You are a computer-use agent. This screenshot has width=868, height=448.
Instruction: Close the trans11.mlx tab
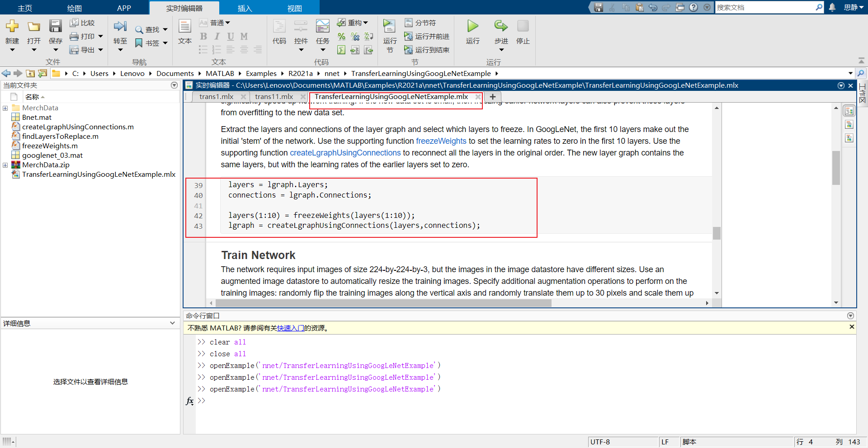(303, 97)
